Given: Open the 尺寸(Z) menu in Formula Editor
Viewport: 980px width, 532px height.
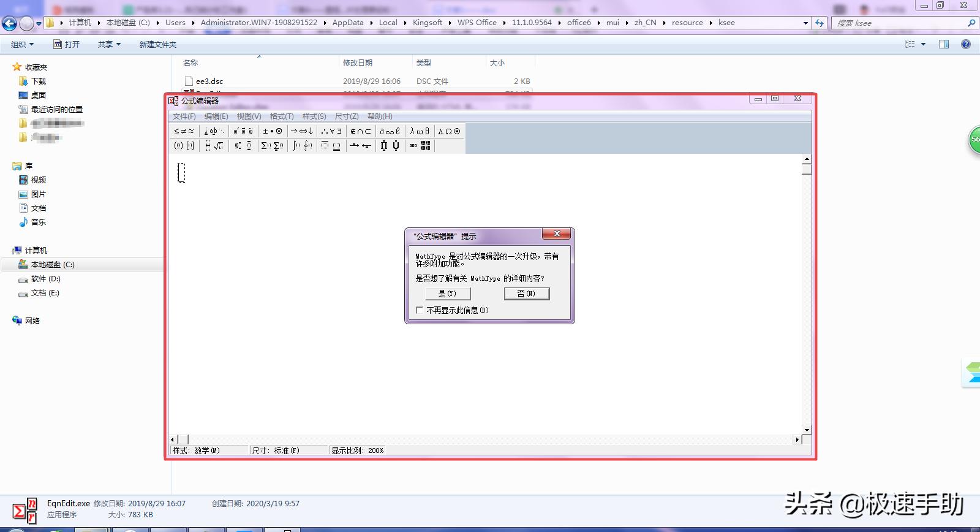Looking at the screenshot, I should pos(347,116).
